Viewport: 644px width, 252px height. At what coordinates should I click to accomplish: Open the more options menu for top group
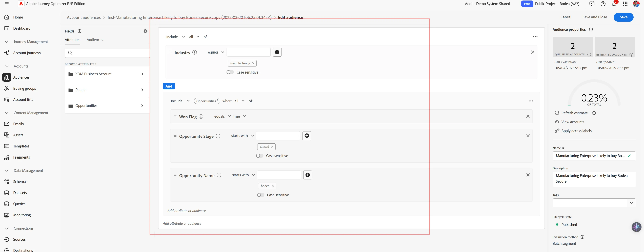(x=535, y=37)
